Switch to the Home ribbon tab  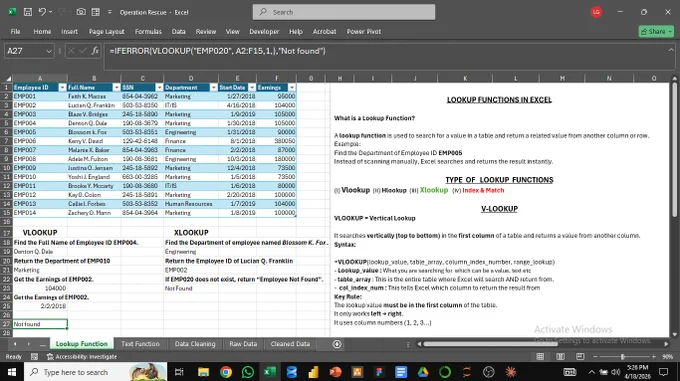click(x=42, y=32)
